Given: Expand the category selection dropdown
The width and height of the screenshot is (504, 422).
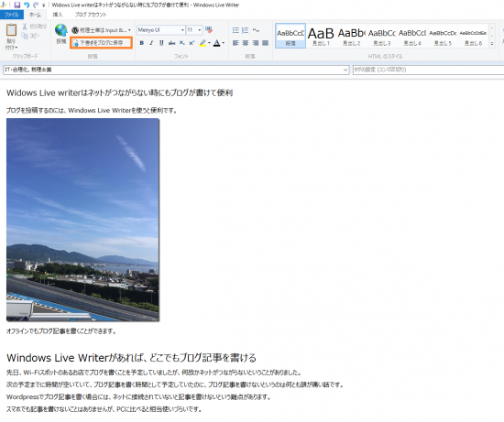Looking at the screenshot, I should [x=345, y=70].
